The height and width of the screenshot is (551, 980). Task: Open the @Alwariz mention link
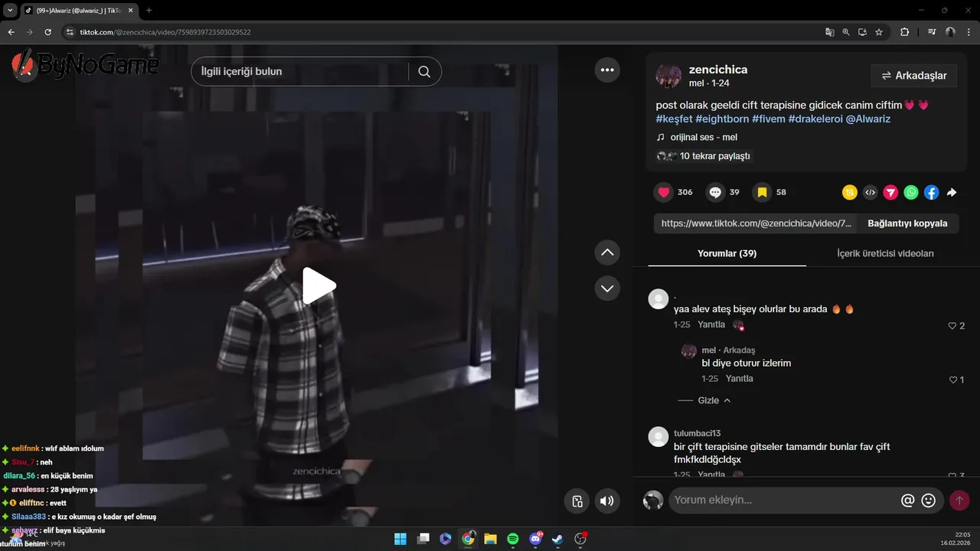868,119
